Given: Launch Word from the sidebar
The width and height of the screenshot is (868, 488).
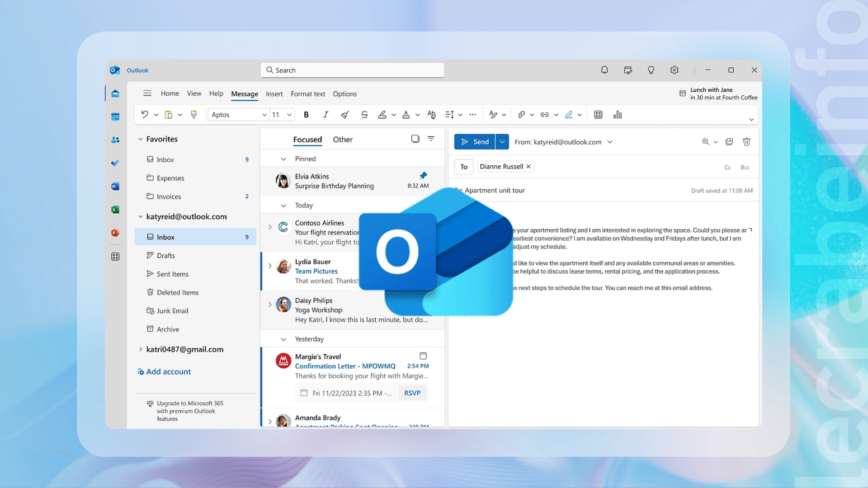Looking at the screenshot, I should (115, 187).
